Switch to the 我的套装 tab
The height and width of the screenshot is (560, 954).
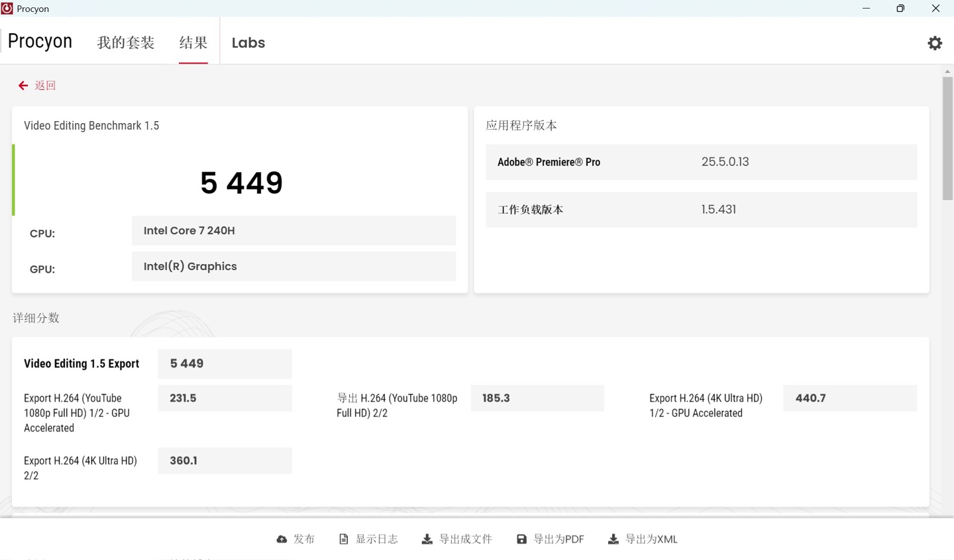point(126,43)
